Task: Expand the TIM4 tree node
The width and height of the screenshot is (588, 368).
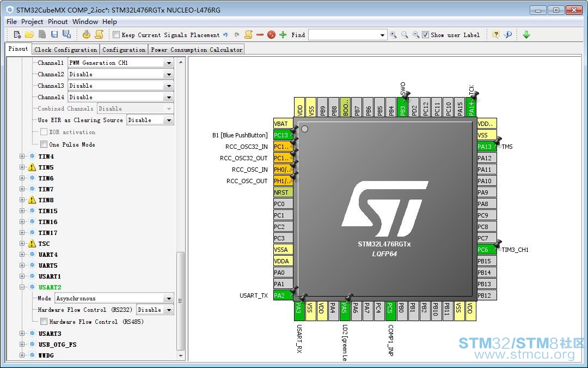Action: [x=22, y=156]
